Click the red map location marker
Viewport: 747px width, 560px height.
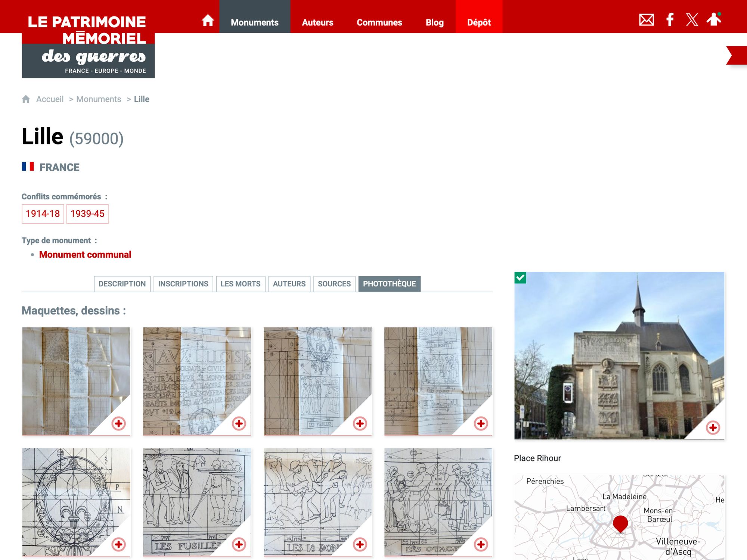pos(620,523)
